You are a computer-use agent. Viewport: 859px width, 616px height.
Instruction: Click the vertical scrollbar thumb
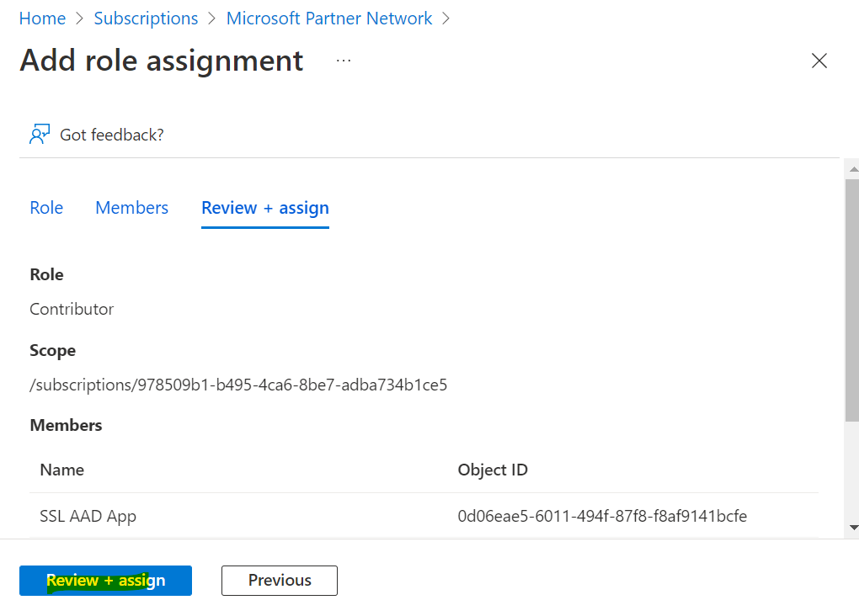click(852, 300)
